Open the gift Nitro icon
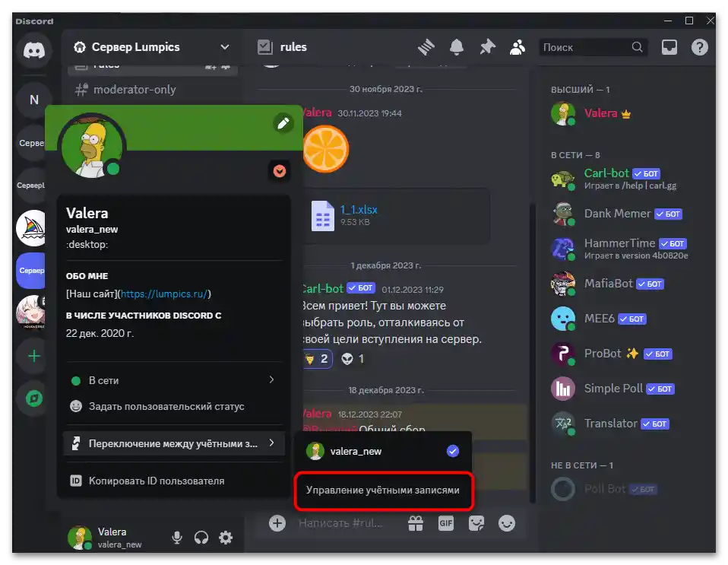The height and width of the screenshot is (565, 728). (x=416, y=523)
